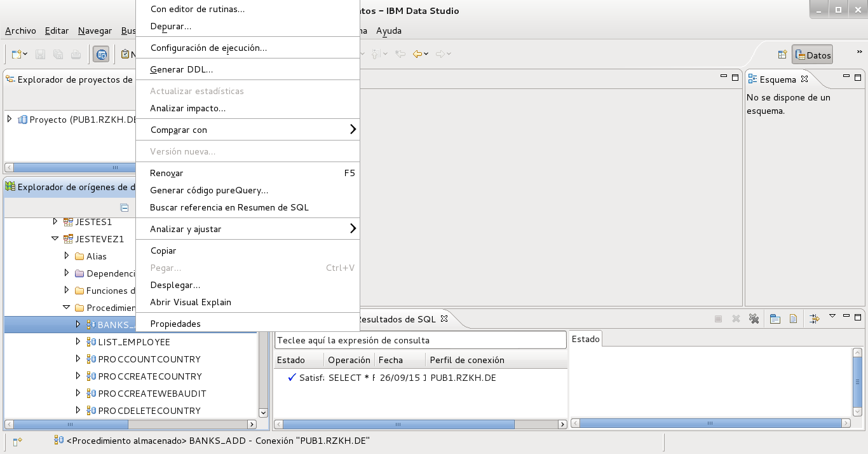Click remove result X icon in SQL results
868x454 pixels.
[736, 319]
